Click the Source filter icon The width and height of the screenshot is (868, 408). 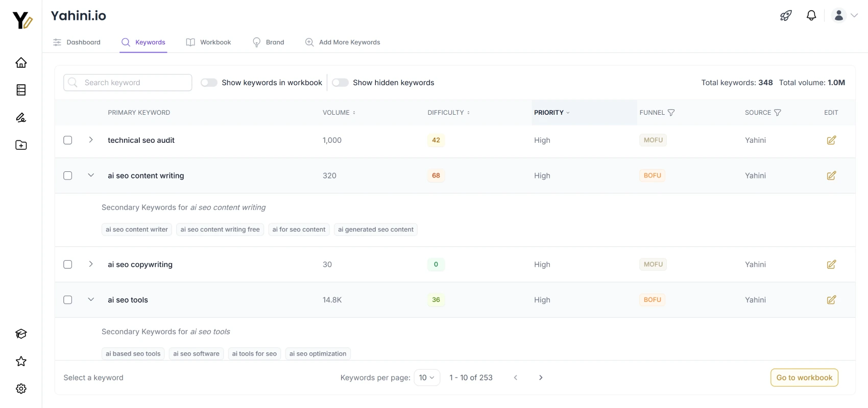pos(777,113)
